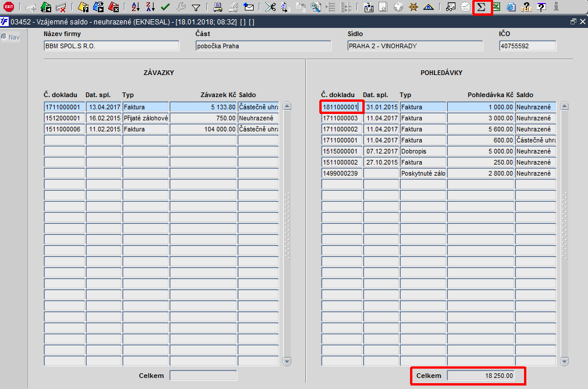Click down arrow of Pohledávky scrollbar

(x=564, y=361)
